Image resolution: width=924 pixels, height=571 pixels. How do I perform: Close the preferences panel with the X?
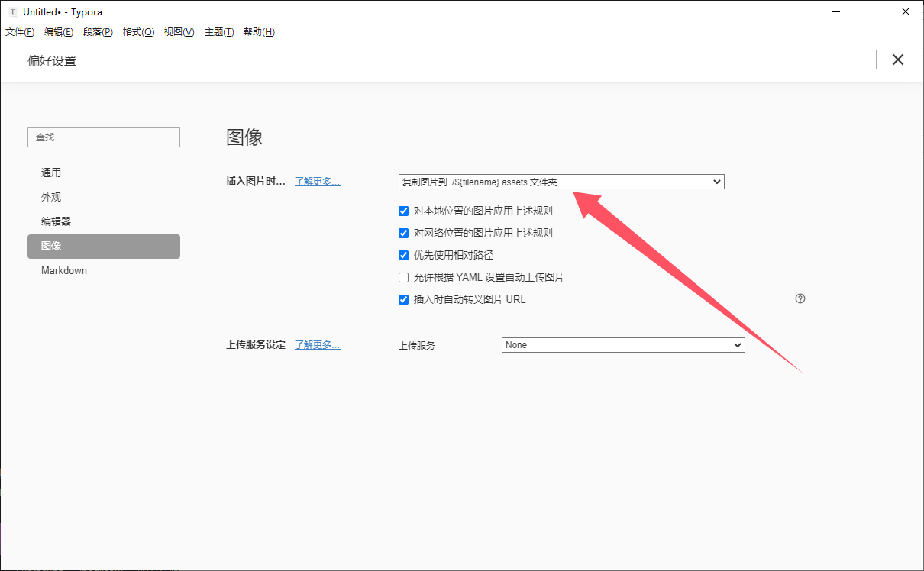[898, 60]
